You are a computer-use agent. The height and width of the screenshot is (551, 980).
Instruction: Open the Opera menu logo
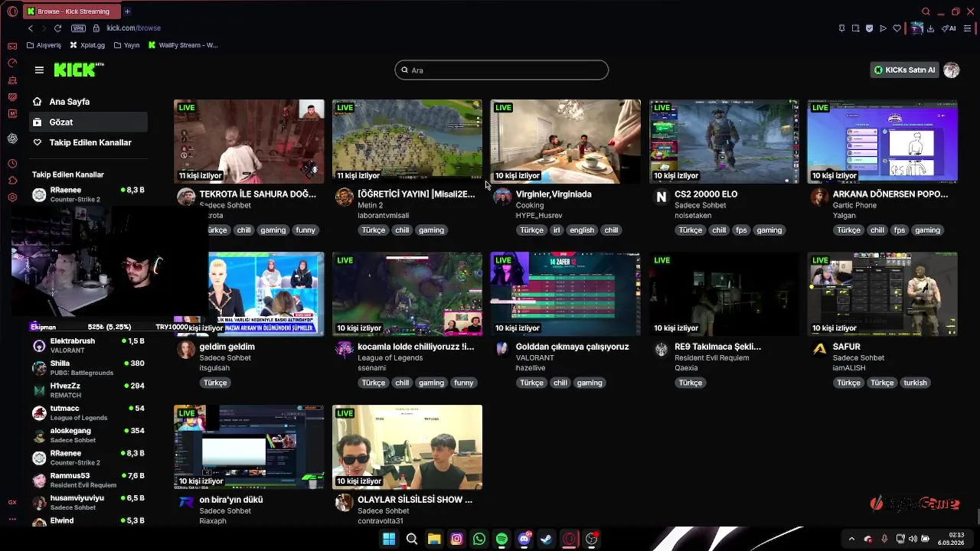click(12, 11)
